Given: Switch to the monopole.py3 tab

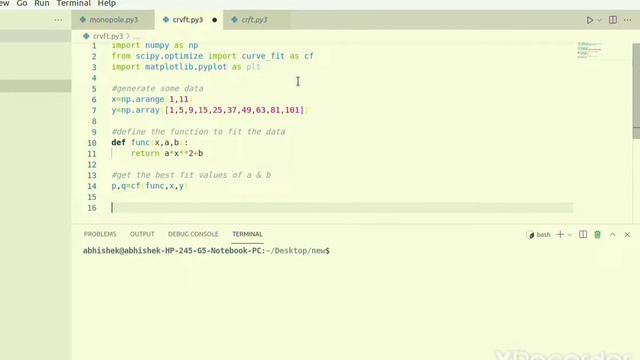Looking at the screenshot, I should [x=113, y=20].
